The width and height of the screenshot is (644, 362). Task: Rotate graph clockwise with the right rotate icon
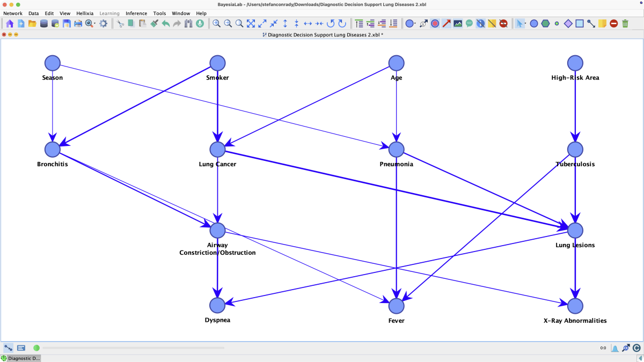pyautogui.click(x=342, y=24)
